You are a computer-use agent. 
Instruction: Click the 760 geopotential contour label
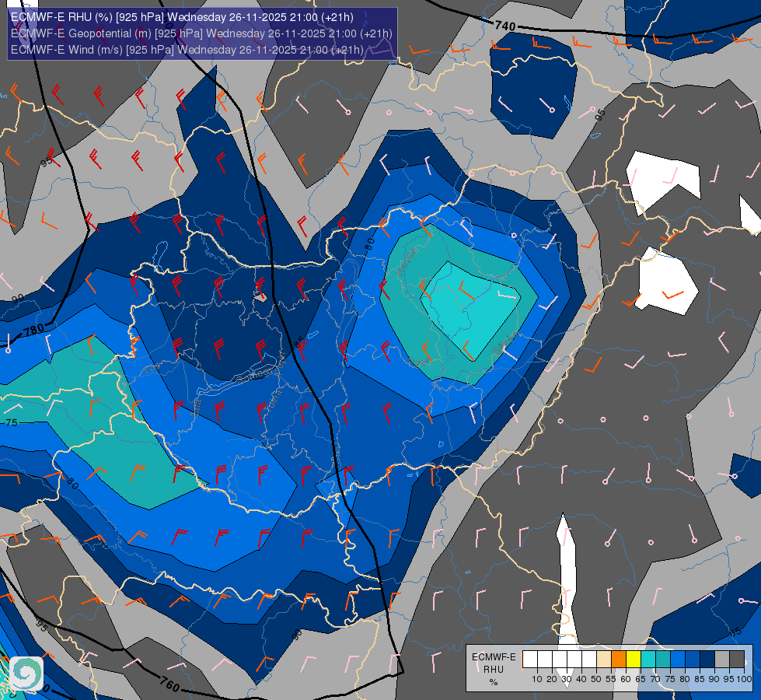(169, 684)
